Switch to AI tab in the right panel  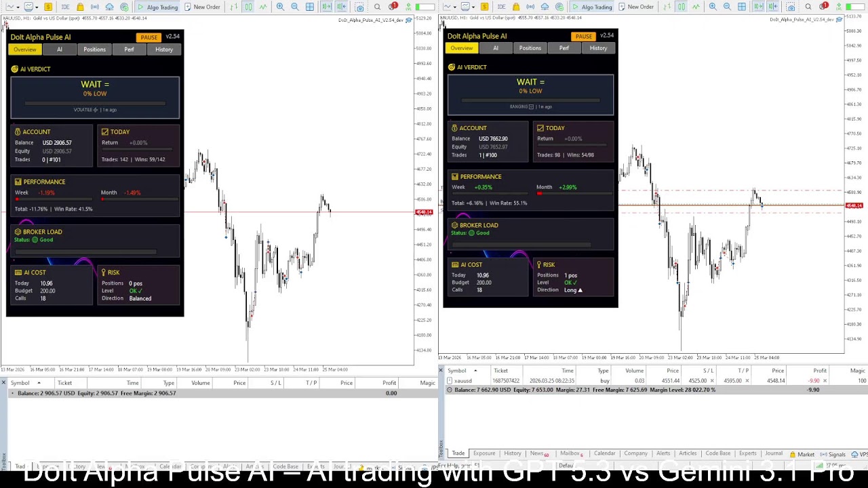click(496, 48)
